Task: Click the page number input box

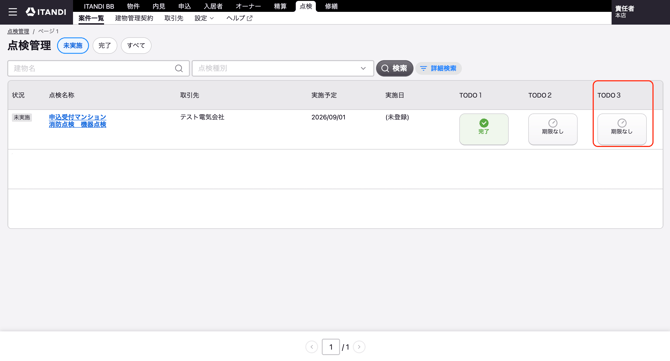Action: click(331, 347)
